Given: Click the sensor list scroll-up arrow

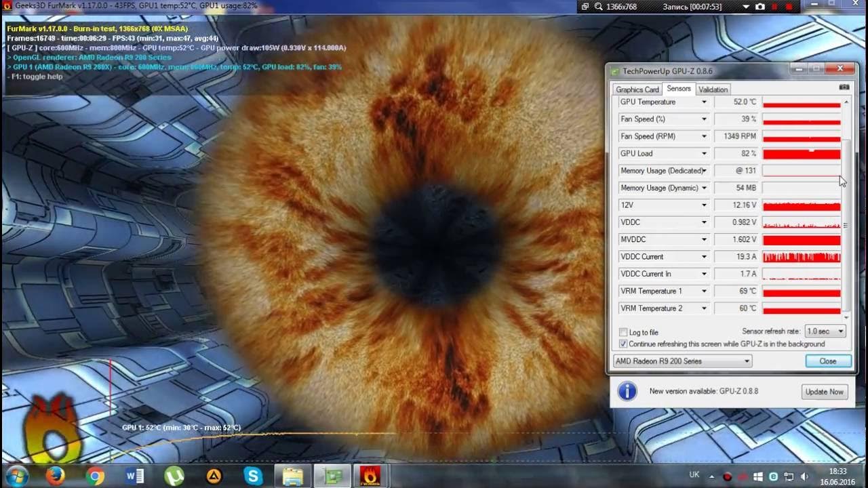Looking at the screenshot, I should 846,102.
